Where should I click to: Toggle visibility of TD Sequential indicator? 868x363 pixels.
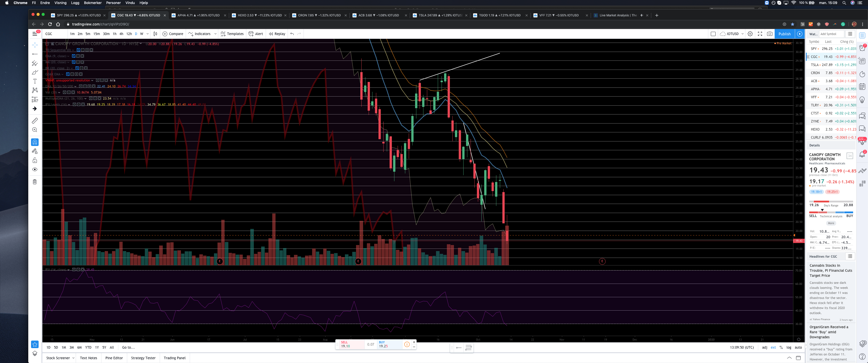(x=78, y=50)
